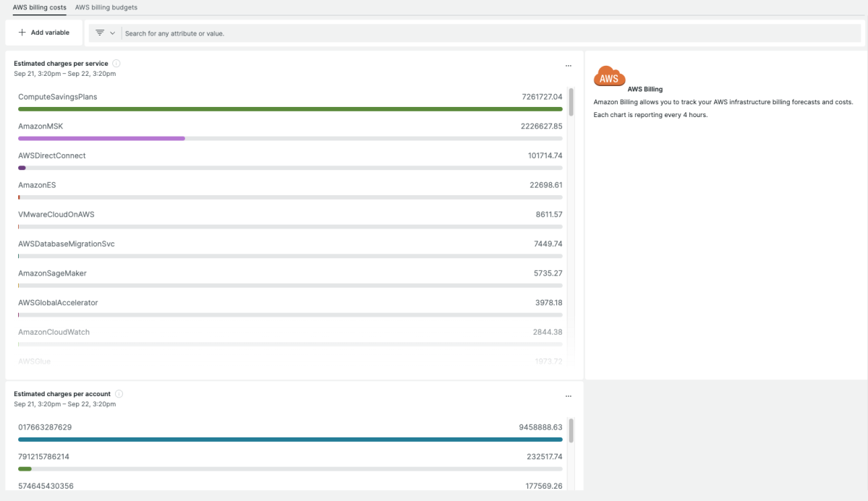Click the green ComputeSavingsPlans bar

click(x=289, y=109)
